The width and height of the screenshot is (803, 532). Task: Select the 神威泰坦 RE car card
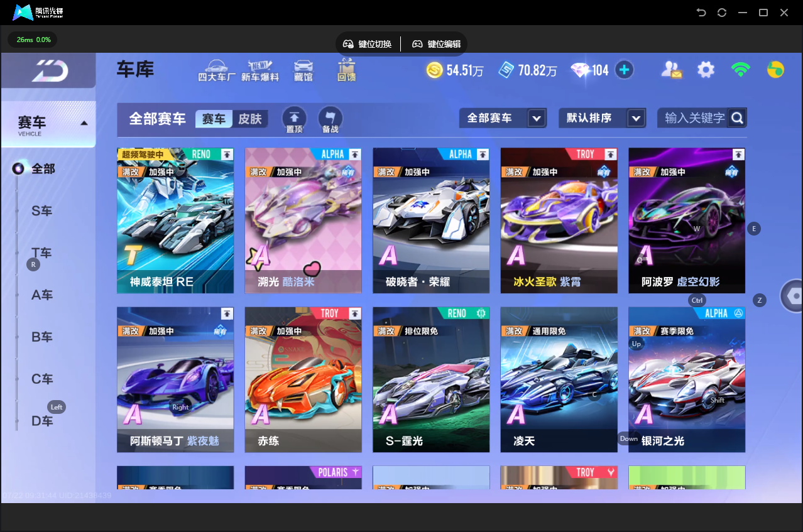[175, 220]
